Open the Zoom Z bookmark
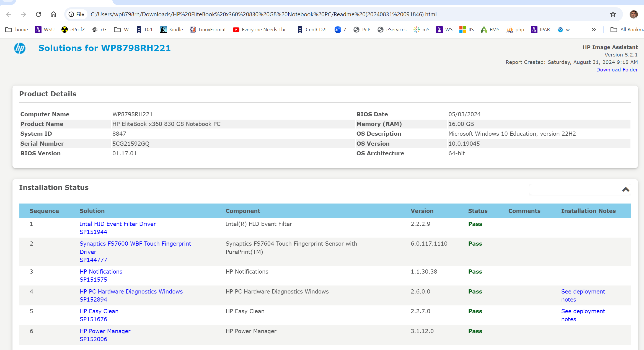Screen dimensions: 644x350 (x=341, y=30)
